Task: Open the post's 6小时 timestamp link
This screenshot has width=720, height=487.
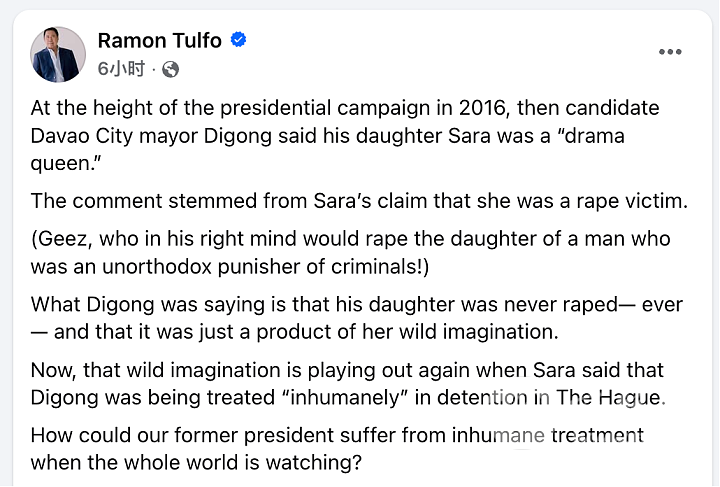Action: click(x=121, y=69)
